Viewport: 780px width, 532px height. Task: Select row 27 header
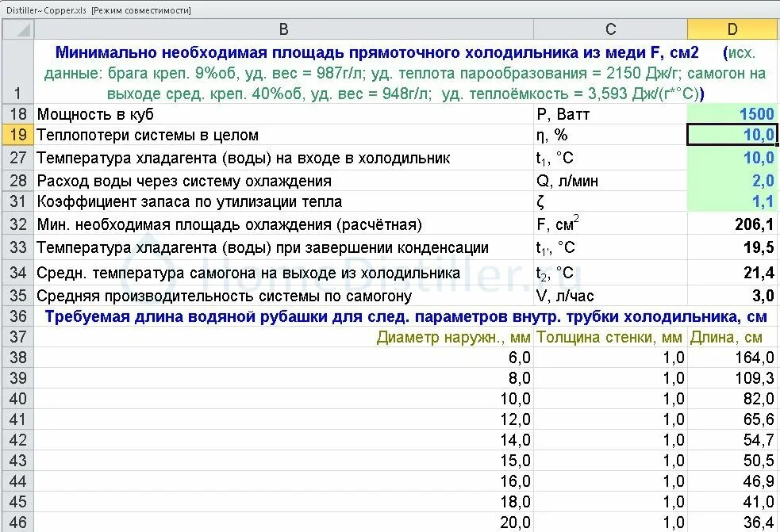pos(18,158)
